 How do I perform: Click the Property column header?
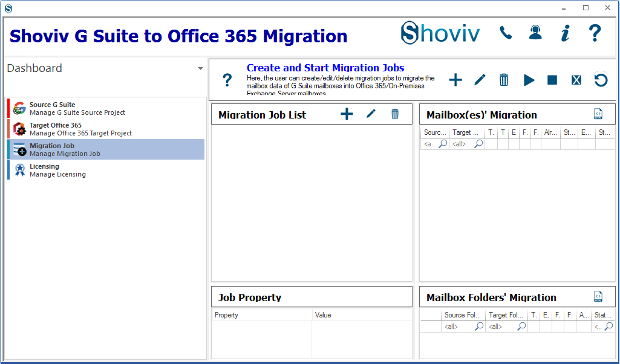point(262,315)
